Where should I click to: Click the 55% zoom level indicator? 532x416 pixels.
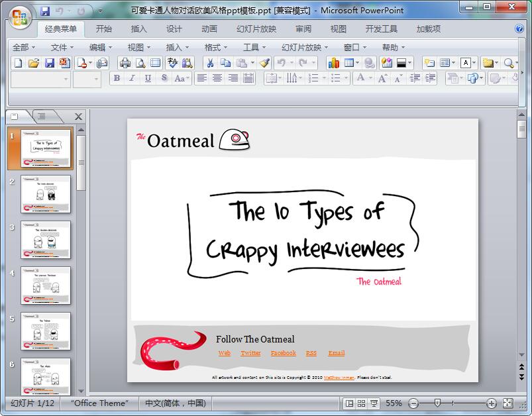click(394, 403)
